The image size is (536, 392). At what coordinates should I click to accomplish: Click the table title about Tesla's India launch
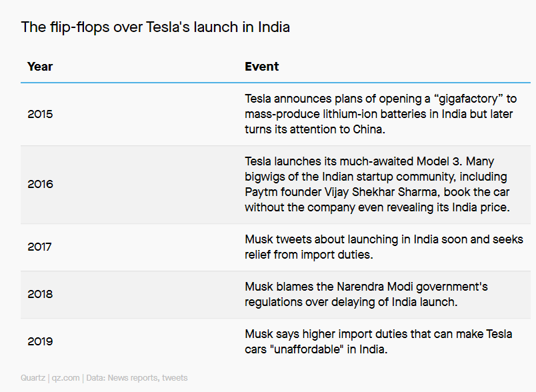coord(155,27)
